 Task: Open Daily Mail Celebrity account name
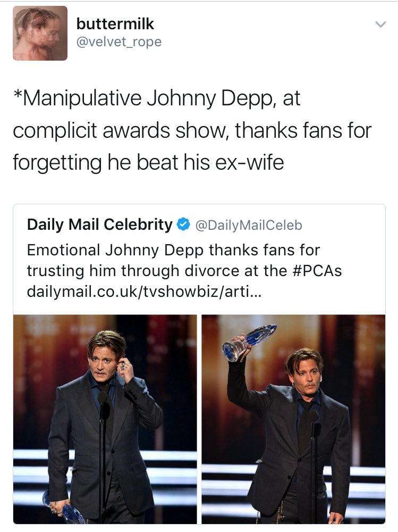click(99, 225)
